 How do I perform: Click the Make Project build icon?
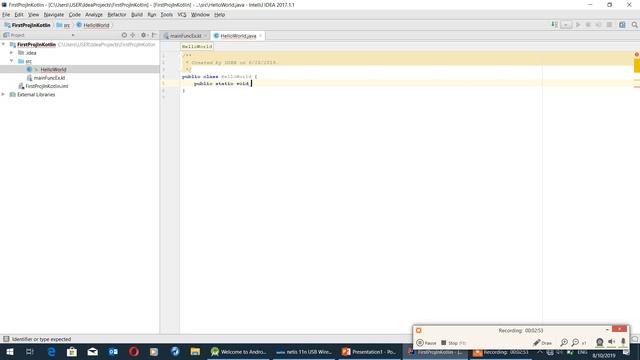click(x=554, y=25)
